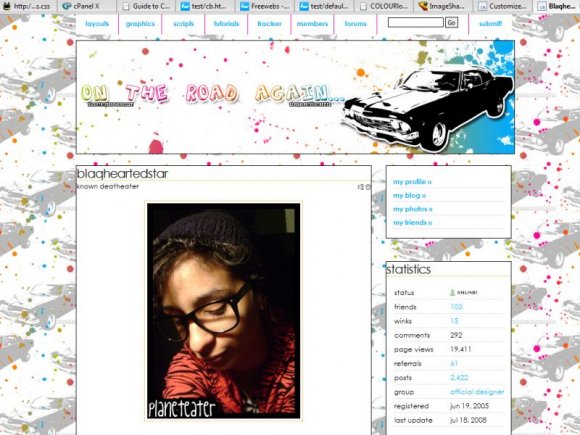Click the last update date 'jul 18, 2008'
The image size is (580, 435).
pyautogui.click(x=468, y=420)
